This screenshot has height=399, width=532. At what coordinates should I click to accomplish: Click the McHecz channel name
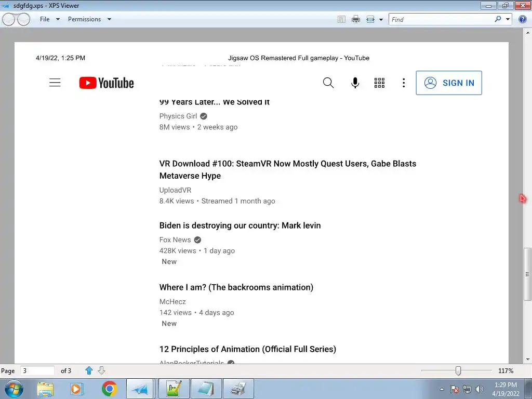coord(172,301)
